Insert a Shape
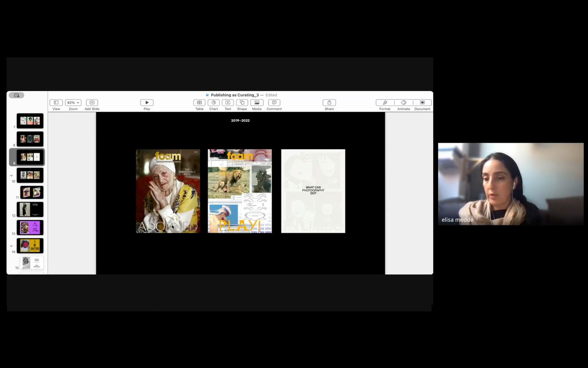 (242, 103)
